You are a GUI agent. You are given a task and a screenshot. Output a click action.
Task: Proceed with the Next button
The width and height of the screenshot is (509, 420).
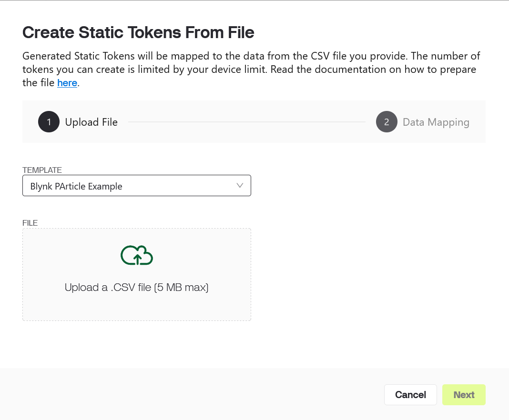(x=464, y=395)
